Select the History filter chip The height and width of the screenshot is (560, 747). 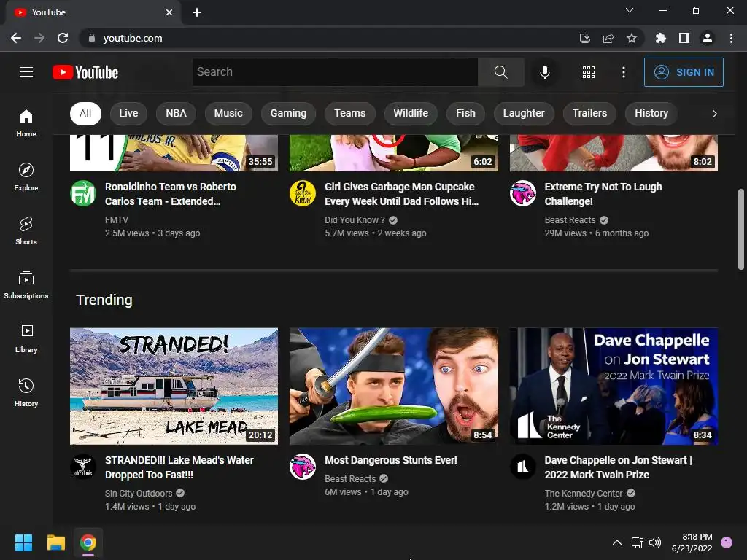pyautogui.click(x=651, y=113)
